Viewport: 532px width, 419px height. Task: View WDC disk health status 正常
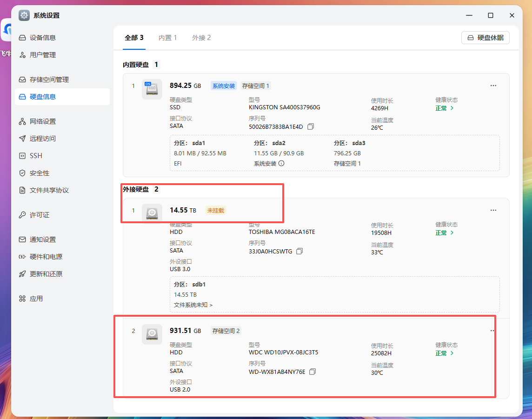[445, 353]
